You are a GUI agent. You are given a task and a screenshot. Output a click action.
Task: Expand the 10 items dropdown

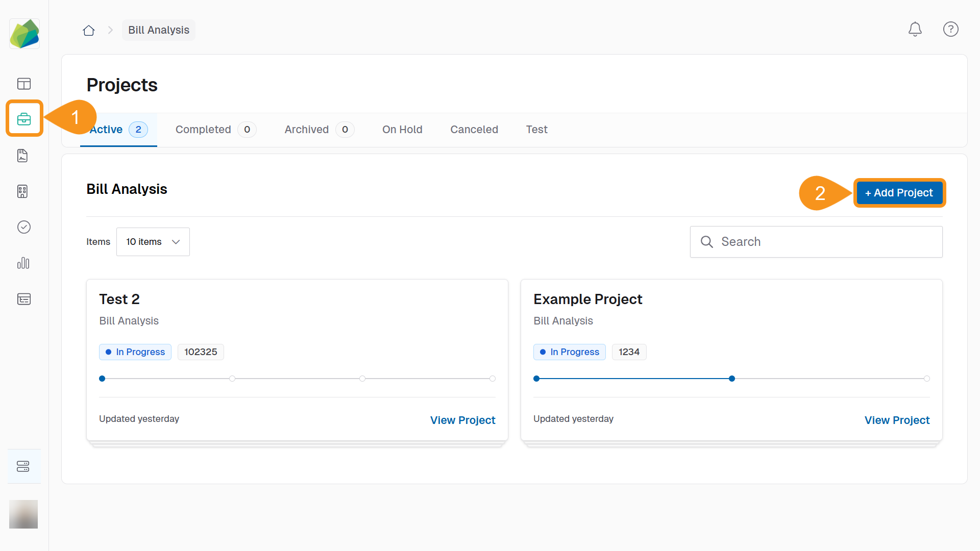153,241
